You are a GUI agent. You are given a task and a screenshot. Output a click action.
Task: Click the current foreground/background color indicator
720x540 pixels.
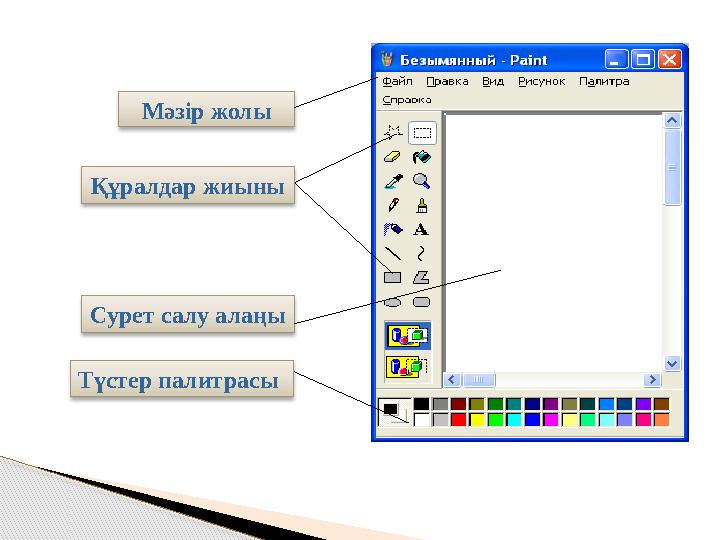coord(394,411)
